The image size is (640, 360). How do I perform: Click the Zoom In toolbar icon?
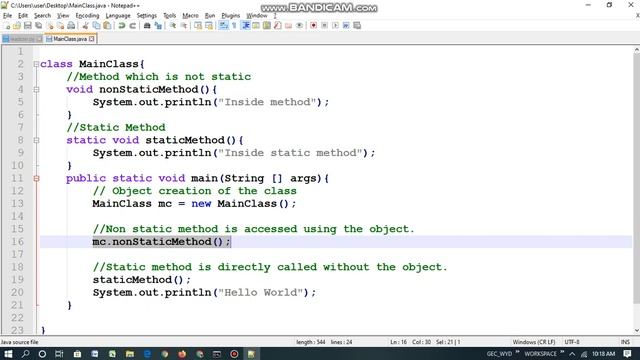pos(173,26)
